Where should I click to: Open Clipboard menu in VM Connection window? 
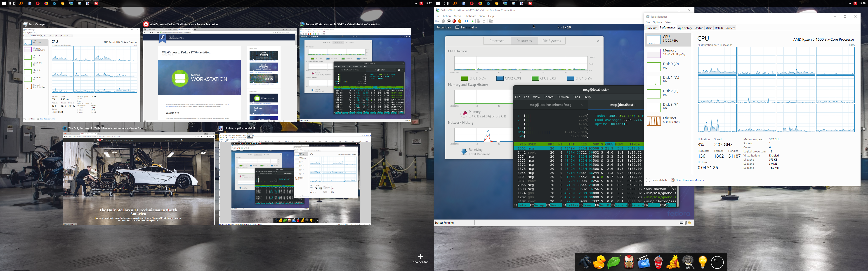470,16
